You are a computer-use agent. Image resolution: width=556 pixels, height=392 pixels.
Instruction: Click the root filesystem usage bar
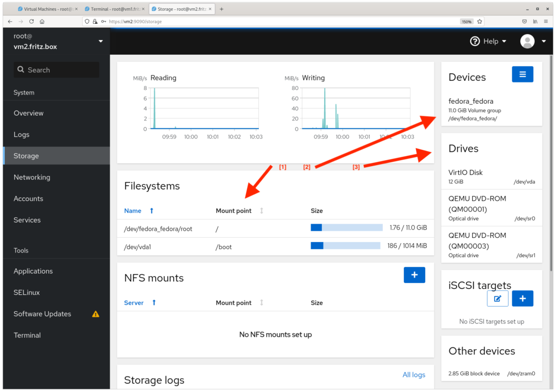coord(346,227)
